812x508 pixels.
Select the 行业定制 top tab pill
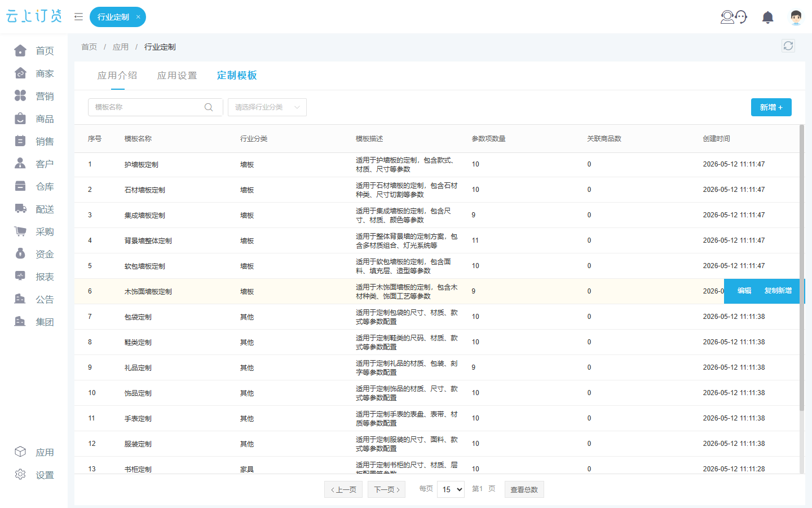click(118, 17)
